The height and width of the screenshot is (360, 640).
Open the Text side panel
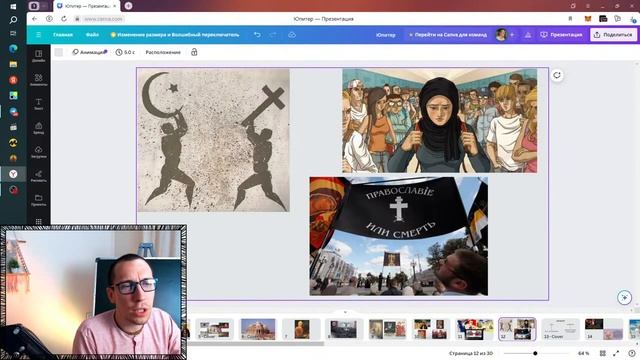click(x=38, y=104)
